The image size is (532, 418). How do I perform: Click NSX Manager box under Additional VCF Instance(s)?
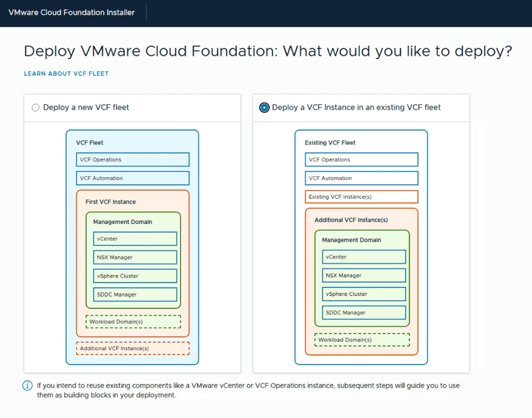coord(364,276)
